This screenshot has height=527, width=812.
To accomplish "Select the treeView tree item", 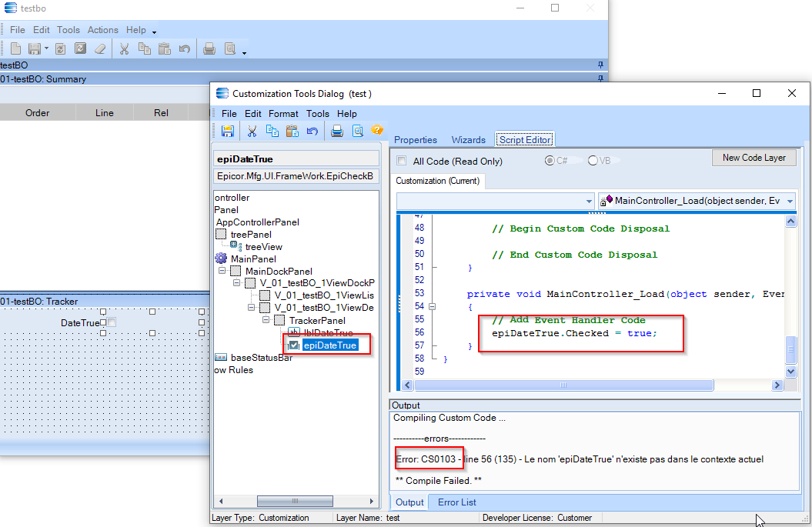I will coord(263,247).
